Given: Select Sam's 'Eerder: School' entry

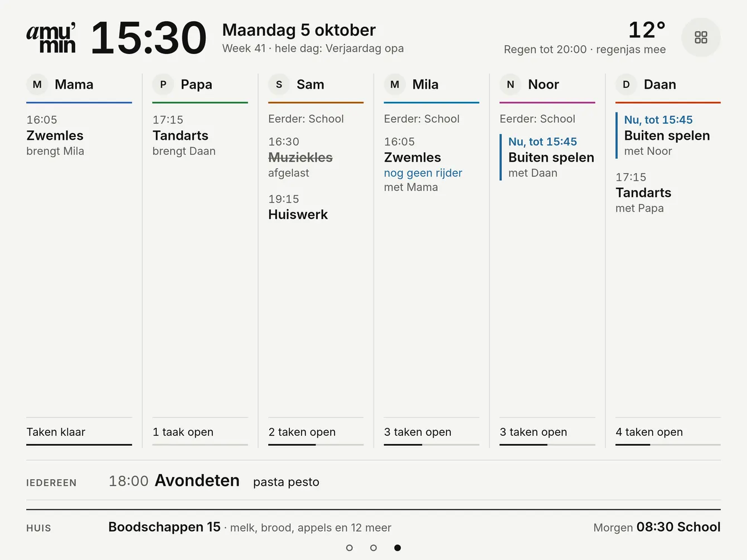Looking at the screenshot, I should tap(306, 119).
